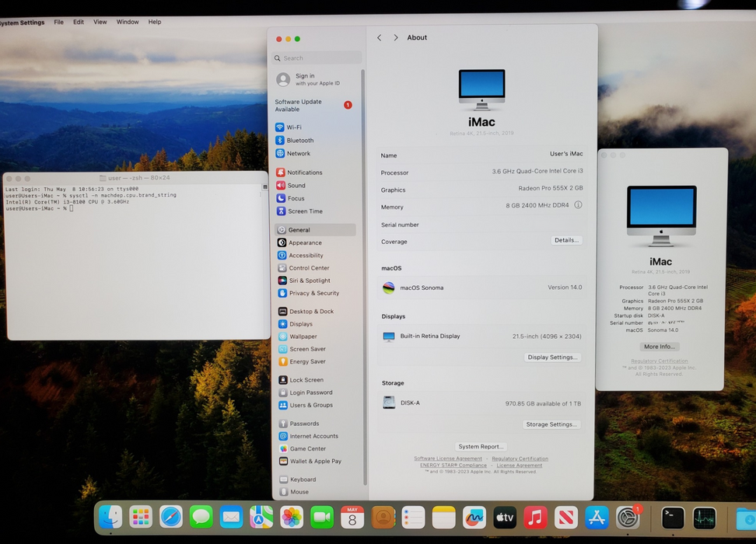Open Activity Monitor from the Dock
The width and height of the screenshot is (756, 544).
point(704,518)
